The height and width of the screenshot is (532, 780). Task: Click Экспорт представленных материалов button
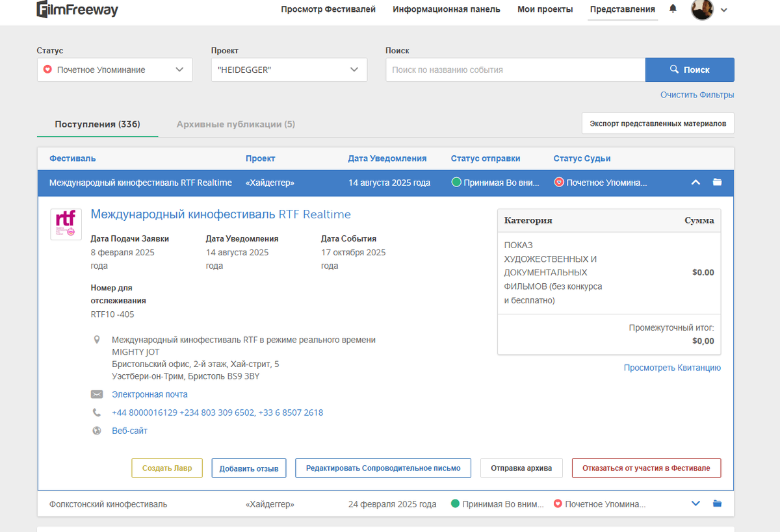pos(658,123)
